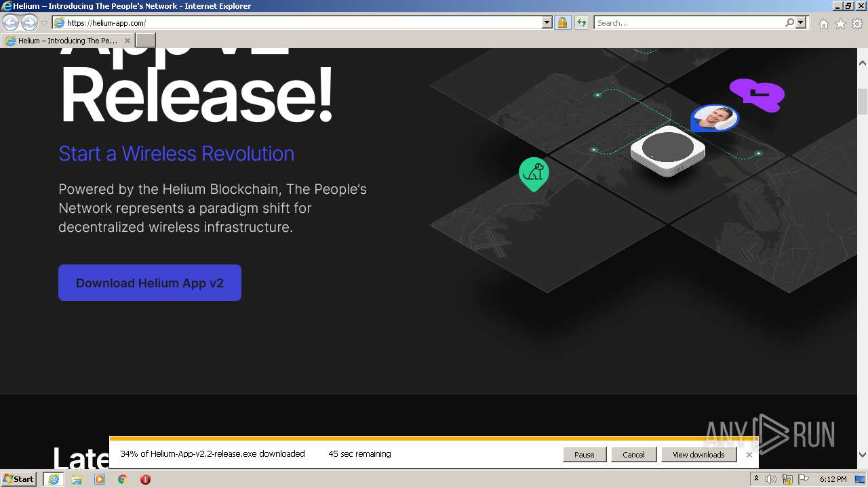Pause the Helium-App download

(x=584, y=455)
